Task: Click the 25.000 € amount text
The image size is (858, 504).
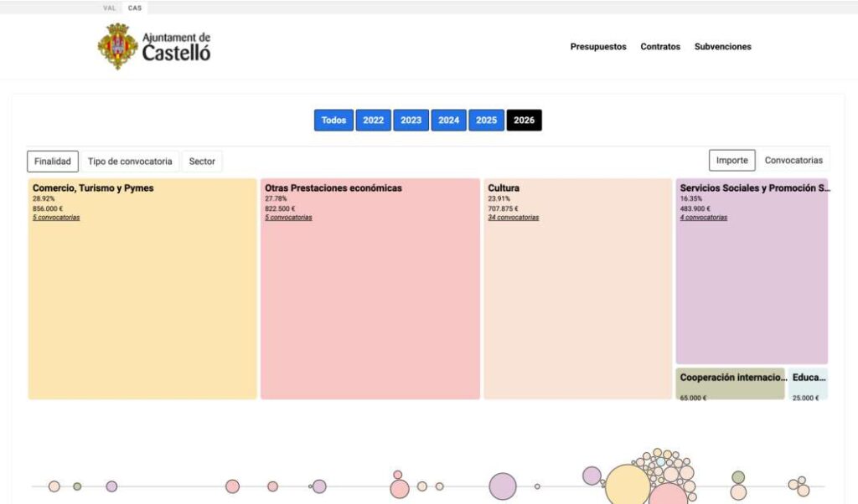Action: pos(805,398)
